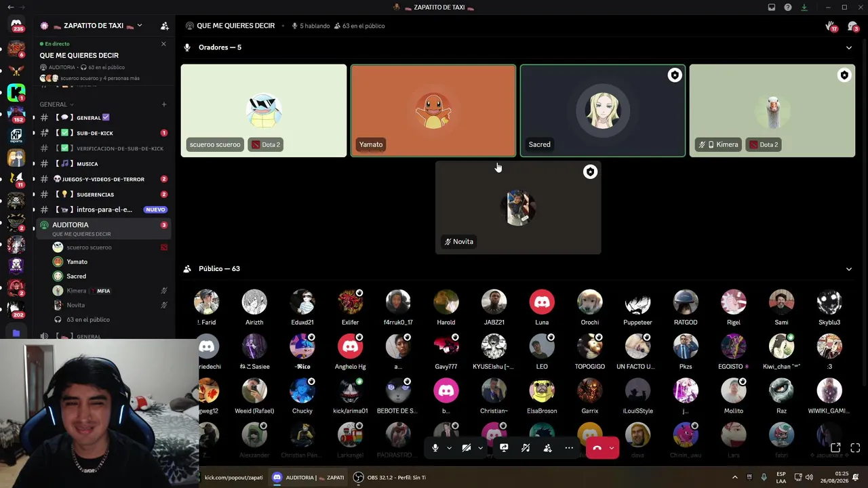The height and width of the screenshot is (488, 868).
Task: Click the Dota 2 activity tag on Kimera
Action: [x=764, y=144]
